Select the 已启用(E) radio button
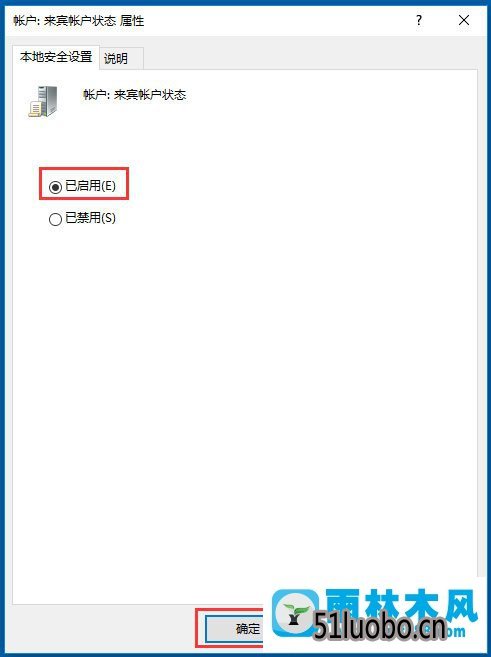This screenshot has width=491, height=657. coord(55,187)
